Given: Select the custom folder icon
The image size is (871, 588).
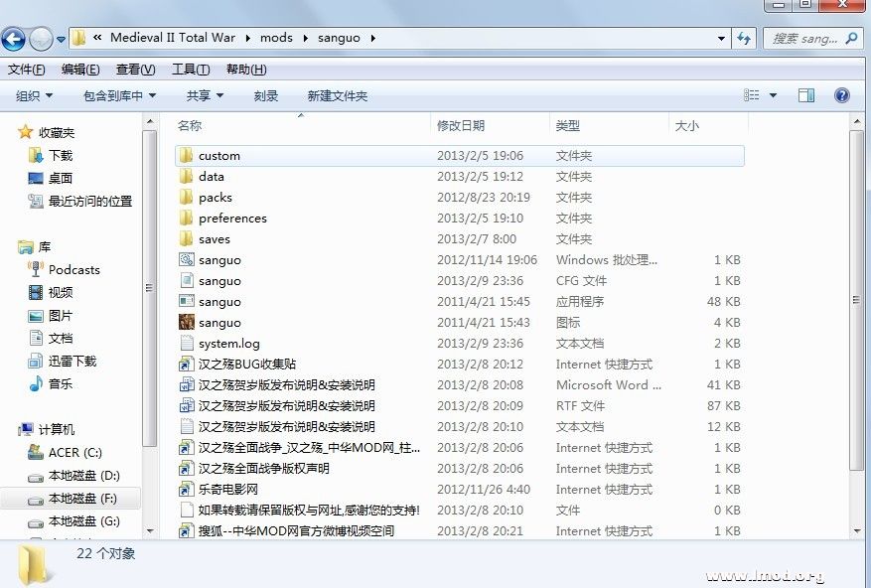Looking at the screenshot, I should (186, 156).
